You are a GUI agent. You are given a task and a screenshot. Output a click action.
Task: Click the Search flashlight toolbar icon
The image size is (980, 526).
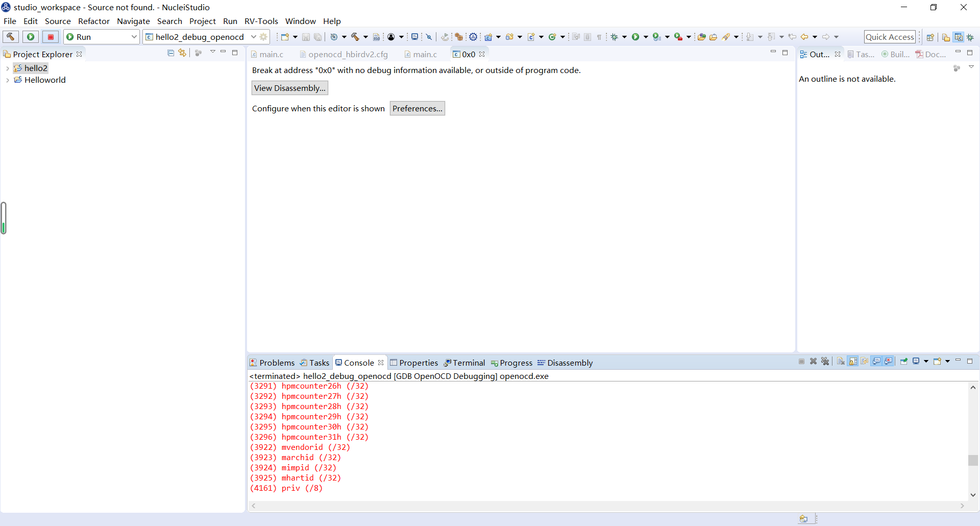tap(726, 37)
